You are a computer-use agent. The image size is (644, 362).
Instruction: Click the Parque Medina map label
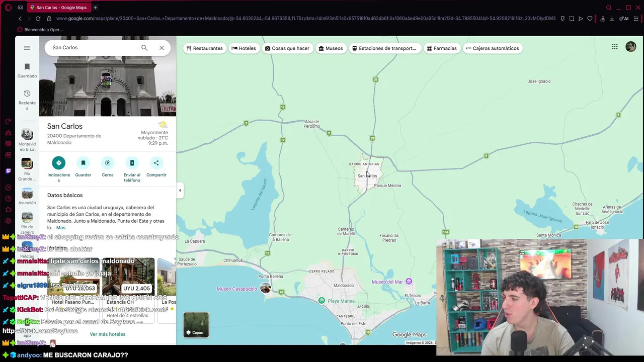pyautogui.click(x=387, y=186)
